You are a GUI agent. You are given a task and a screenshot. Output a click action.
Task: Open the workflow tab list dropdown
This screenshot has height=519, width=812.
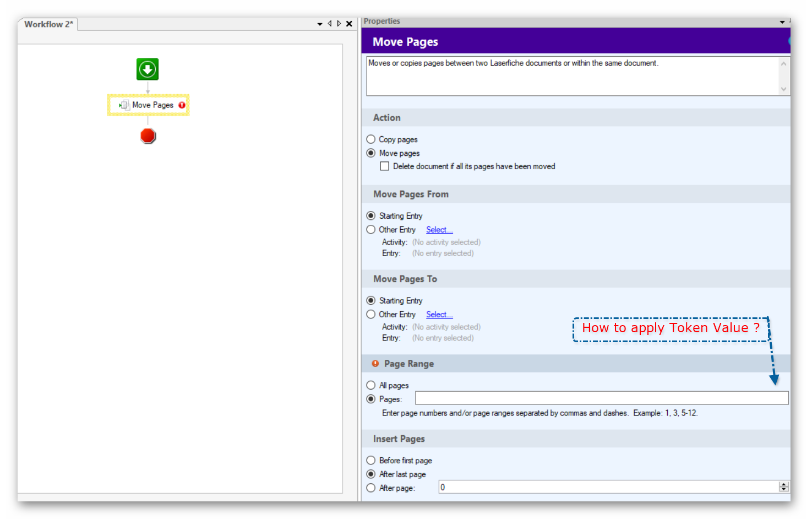320,24
